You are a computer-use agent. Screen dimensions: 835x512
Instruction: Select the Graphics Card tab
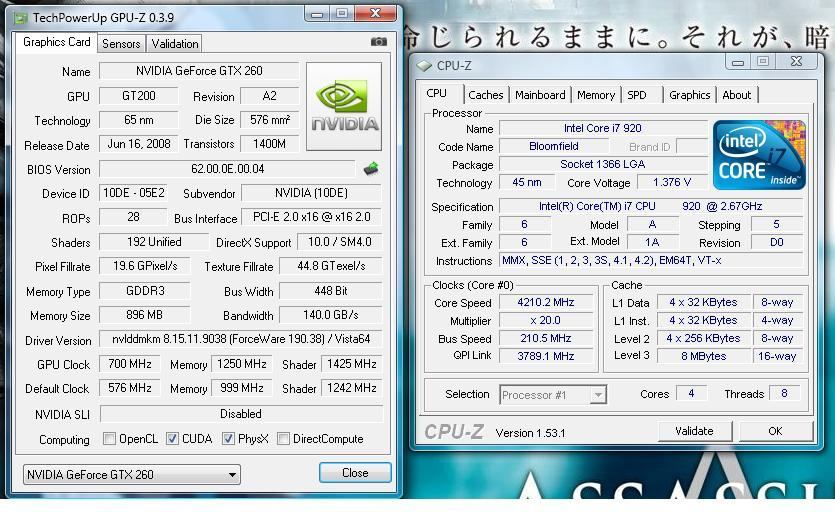56,42
